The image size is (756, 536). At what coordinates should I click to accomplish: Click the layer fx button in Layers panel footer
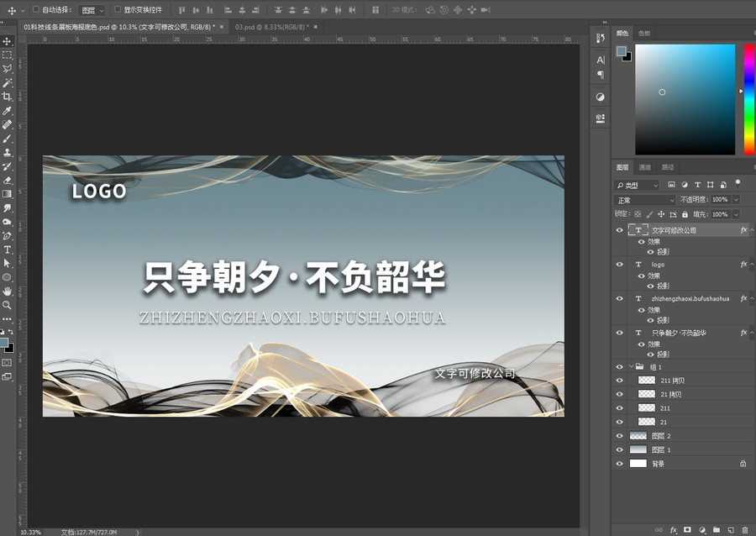point(674,530)
